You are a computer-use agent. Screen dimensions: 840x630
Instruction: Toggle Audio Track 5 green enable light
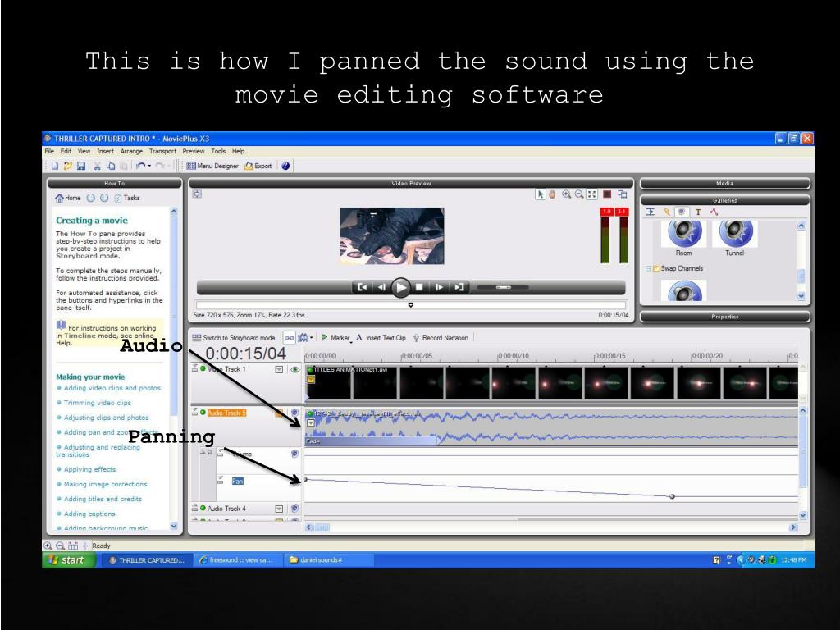[203, 413]
